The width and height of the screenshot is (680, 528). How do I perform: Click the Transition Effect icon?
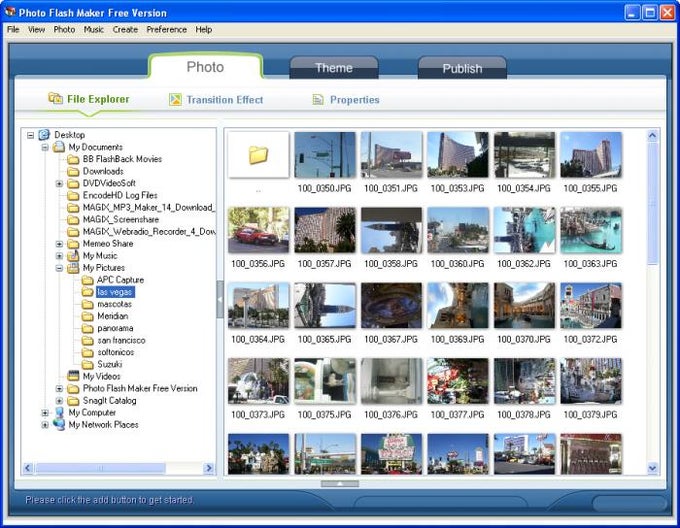[x=175, y=100]
